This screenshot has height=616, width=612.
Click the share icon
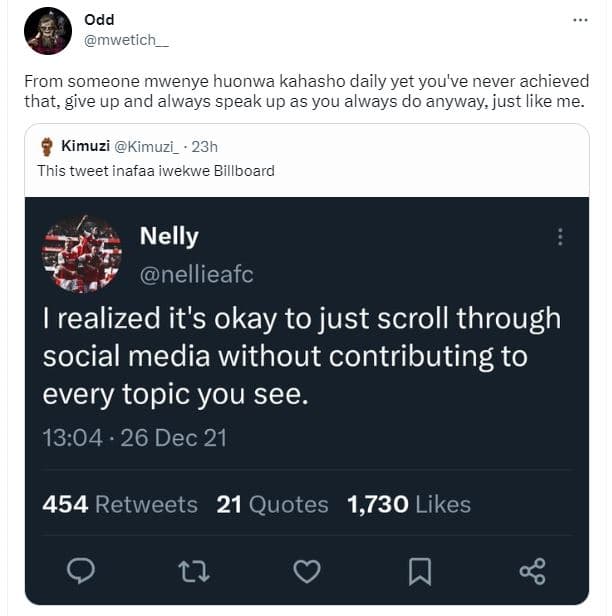click(x=532, y=571)
